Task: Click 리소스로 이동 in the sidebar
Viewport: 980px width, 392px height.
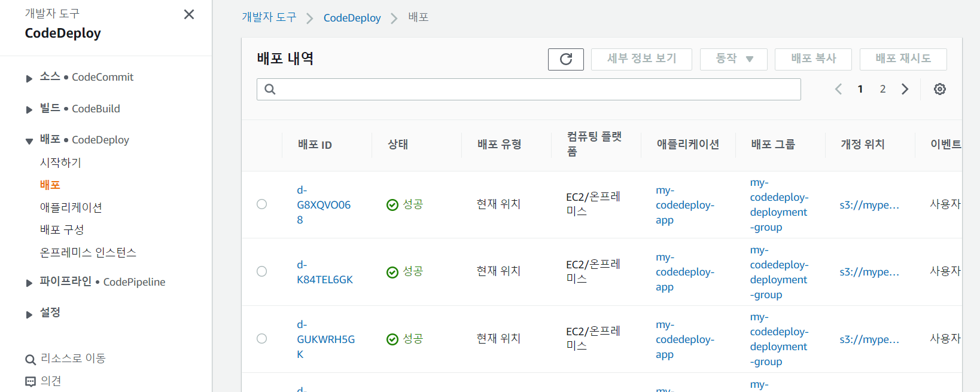Action: pos(73,359)
